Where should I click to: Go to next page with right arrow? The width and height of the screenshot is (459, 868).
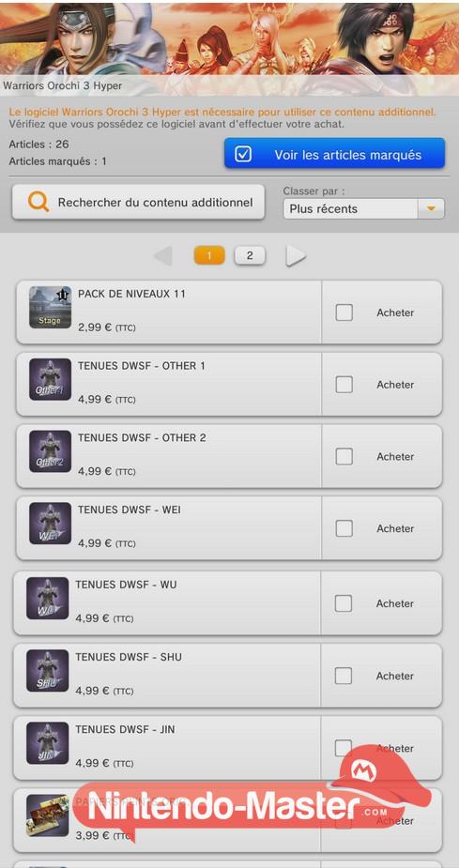pos(296,256)
